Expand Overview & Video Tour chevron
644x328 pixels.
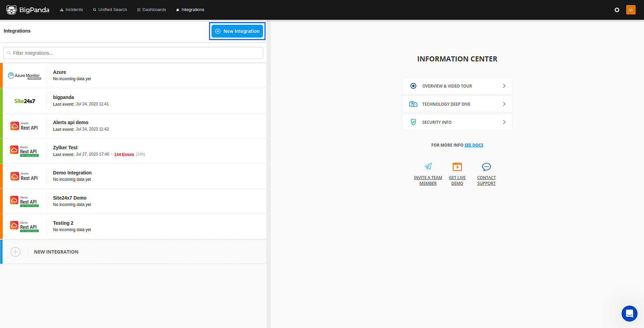[x=504, y=86]
